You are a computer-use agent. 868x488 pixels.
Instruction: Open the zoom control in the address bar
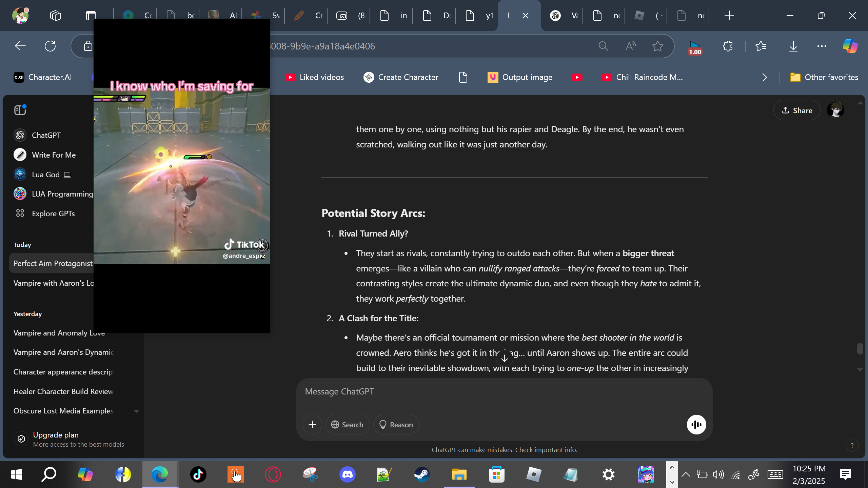pyautogui.click(x=604, y=46)
